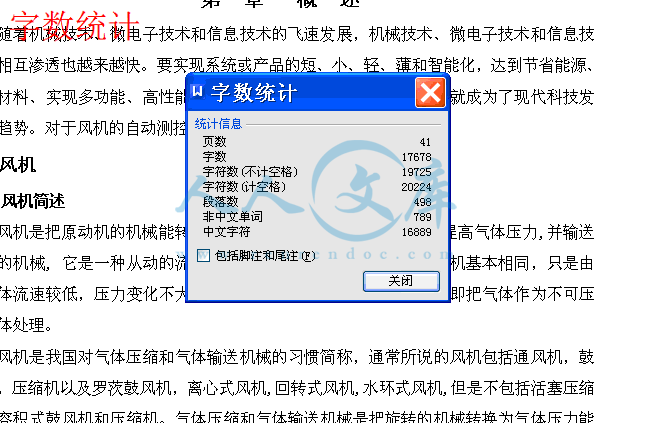The height and width of the screenshot is (423, 656).
Task: Click the 字符数(不计空格) label
Action: point(250,172)
